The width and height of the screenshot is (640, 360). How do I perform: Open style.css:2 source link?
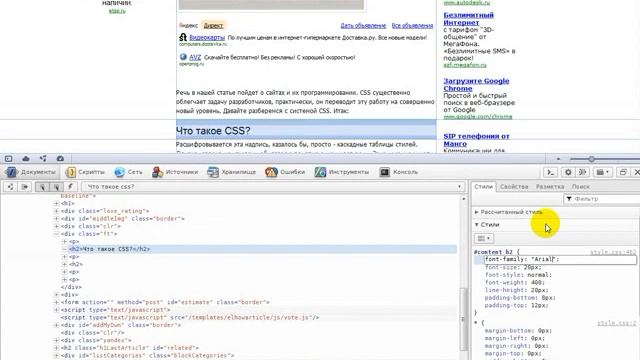point(616,323)
